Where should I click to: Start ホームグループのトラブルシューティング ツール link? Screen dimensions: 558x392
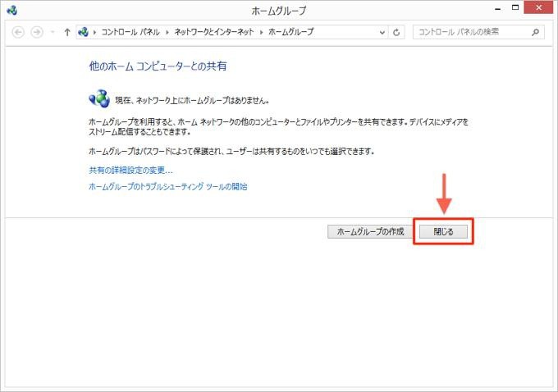pos(167,186)
